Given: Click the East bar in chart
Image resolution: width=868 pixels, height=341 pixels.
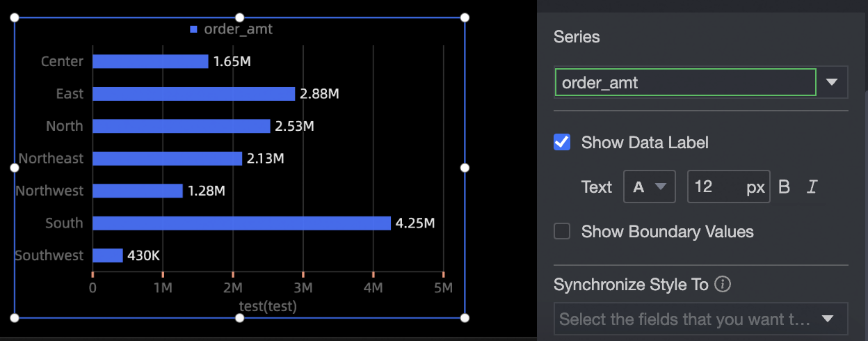Looking at the screenshot, I should (193, 94).
